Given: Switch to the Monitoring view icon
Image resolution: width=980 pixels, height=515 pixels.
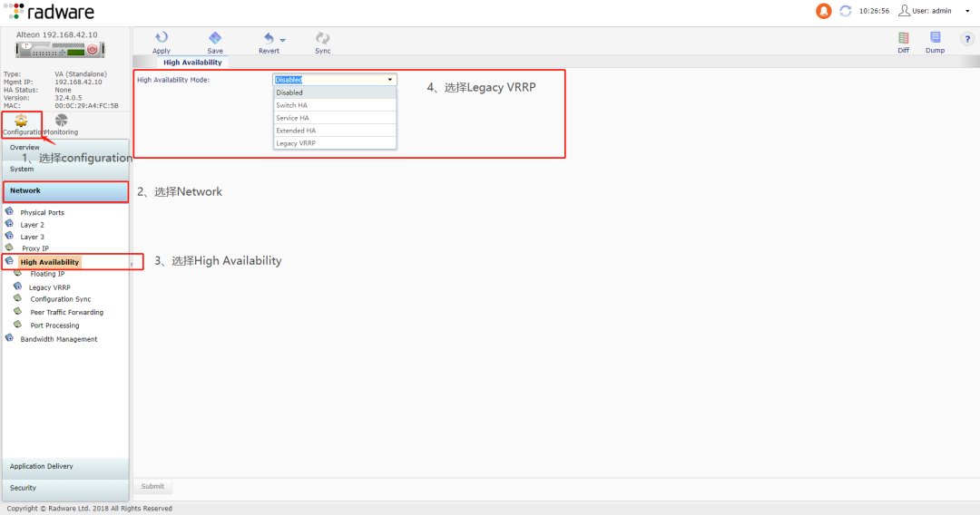Looking at the screenshot, I should pos(62,121).
